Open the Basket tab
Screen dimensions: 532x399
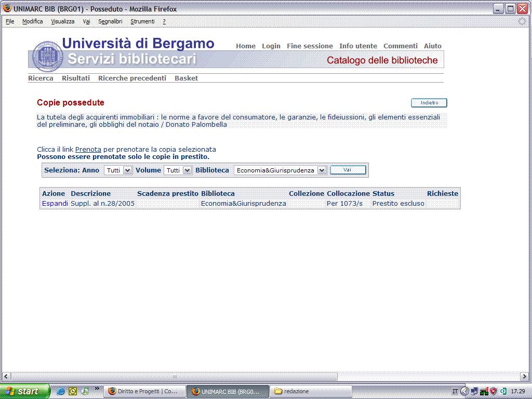pos(186,78)
